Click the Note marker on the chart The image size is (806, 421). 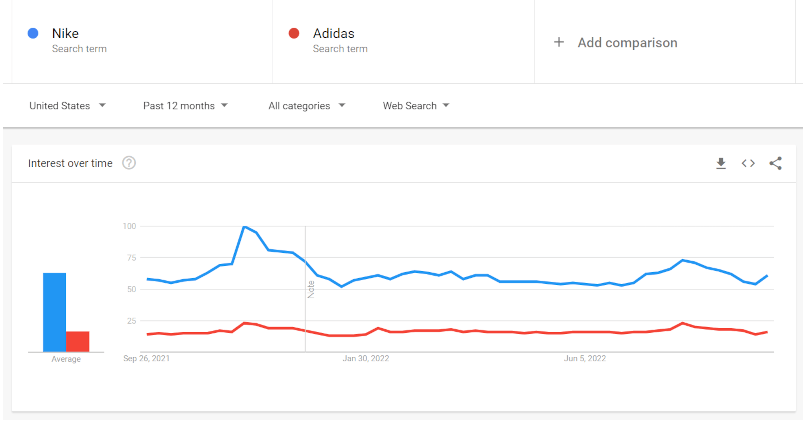click(311, 289)
